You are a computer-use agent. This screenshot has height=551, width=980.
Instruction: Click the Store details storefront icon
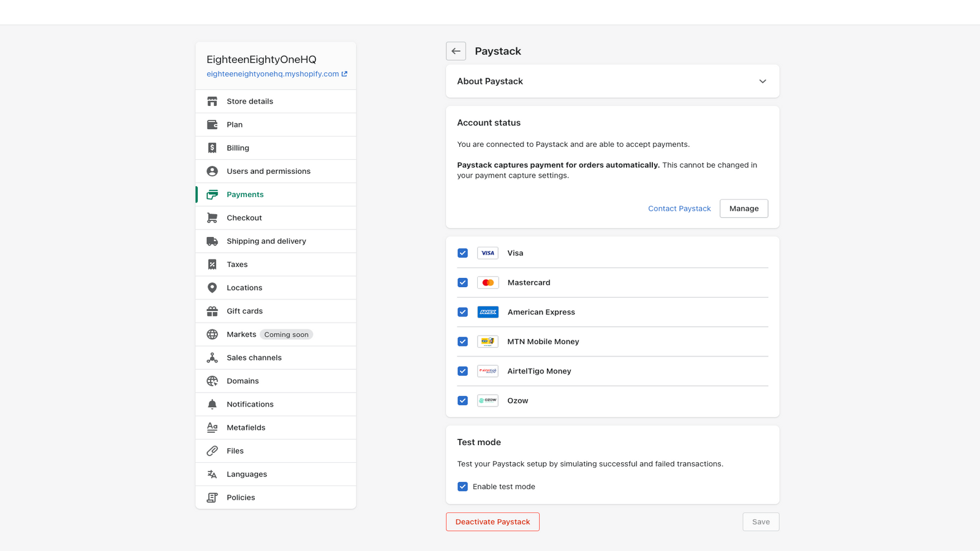click(x=212, y=101)
